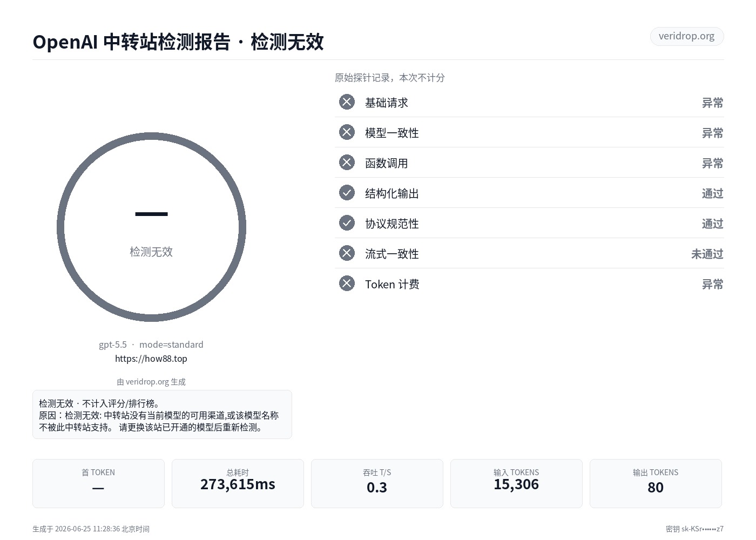
Task: Select the 未通过 status for 流式一致性
Action: [x=707, y=254]
